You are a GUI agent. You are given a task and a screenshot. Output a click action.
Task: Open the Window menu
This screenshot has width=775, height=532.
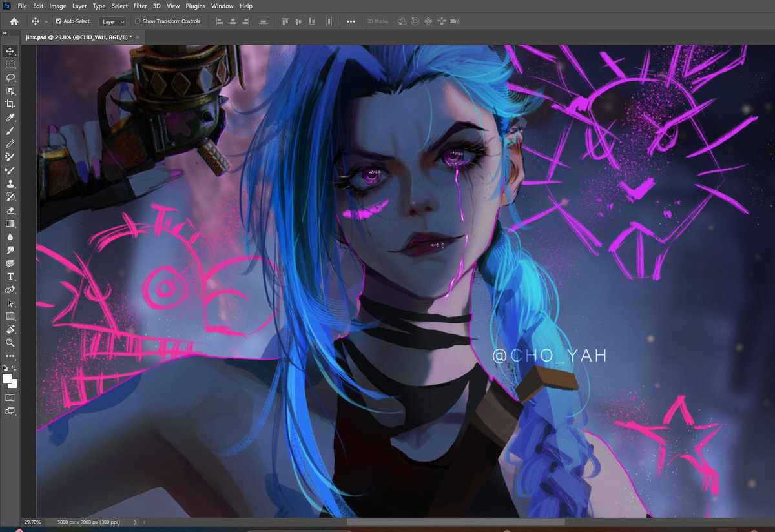(222, 6)
